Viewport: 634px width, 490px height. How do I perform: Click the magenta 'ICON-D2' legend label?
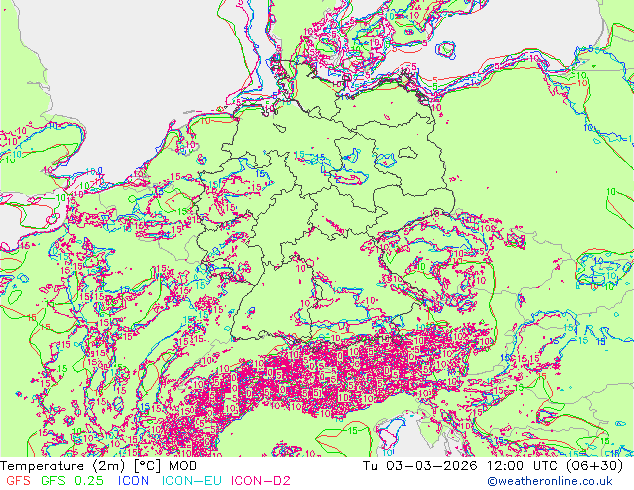coord(260,481)
